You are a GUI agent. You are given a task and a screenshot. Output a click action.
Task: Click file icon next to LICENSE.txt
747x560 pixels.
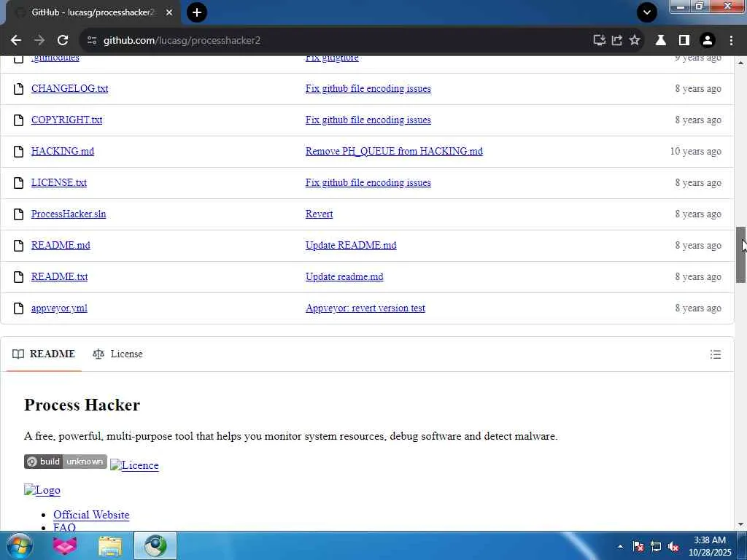point(18,183)
